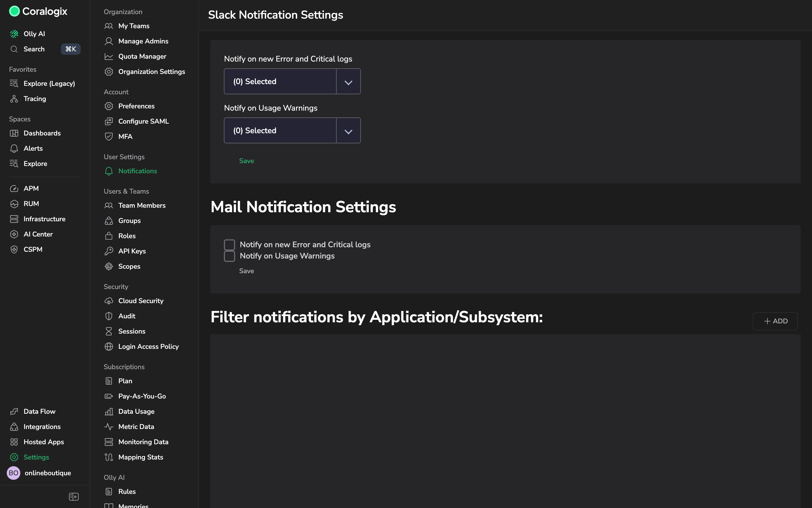This screenshot has height=508, width=812.
Task: Click the Dashboards grid icon
Action: click(x=14, y=133)
